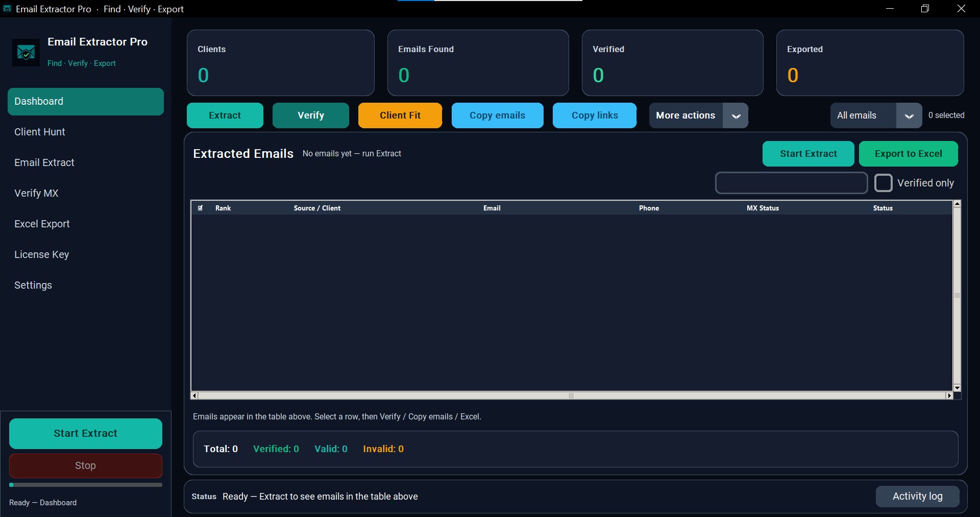Click the search field beside Verified only
980x517 pixels.
click(791, 183)
